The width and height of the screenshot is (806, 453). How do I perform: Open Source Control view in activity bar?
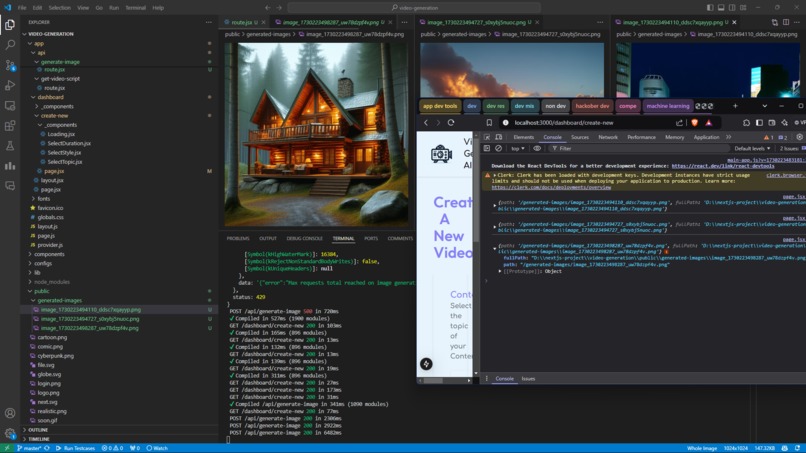click(x=10, y=65)
